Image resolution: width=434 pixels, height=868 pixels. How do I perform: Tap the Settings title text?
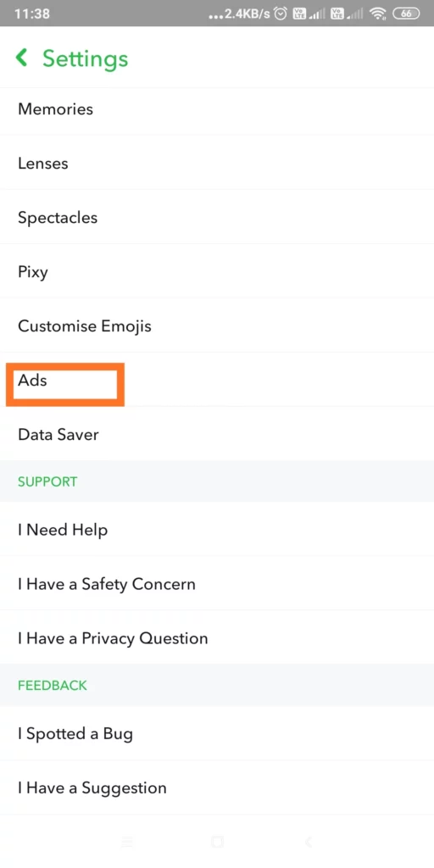pyautogui.click(x=86, y=58)
